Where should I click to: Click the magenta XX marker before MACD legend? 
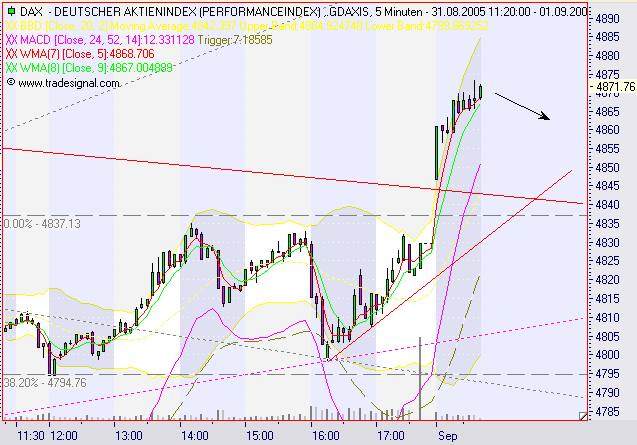(11, 40)
